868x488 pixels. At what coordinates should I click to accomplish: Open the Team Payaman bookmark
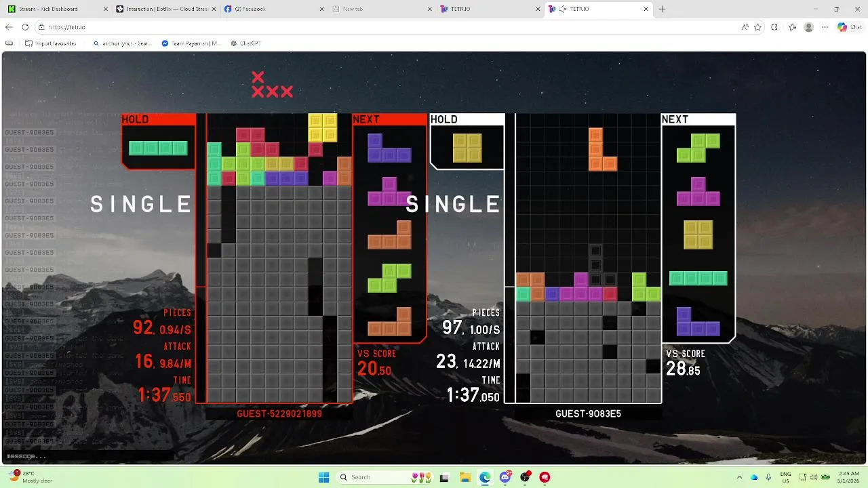tap(191, 43)
